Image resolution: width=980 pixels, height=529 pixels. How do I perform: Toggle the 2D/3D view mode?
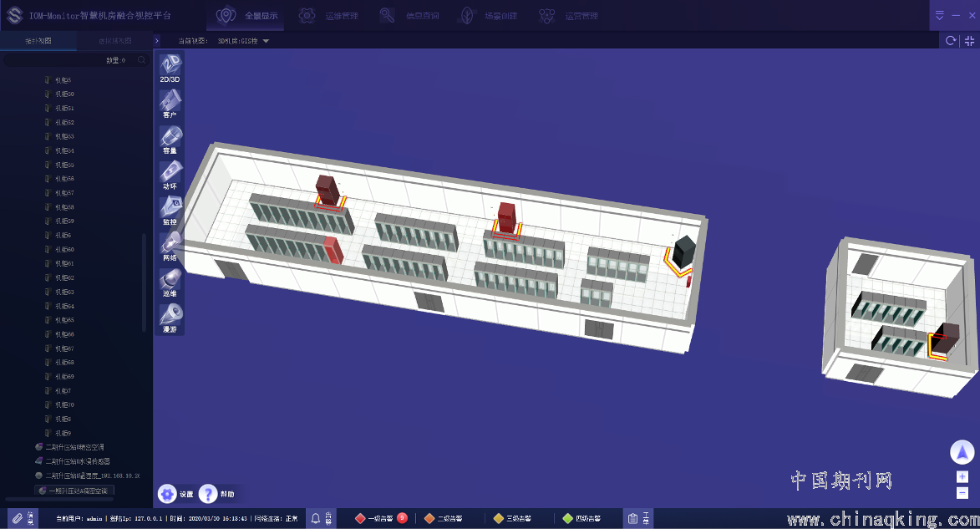pos(170,69)
